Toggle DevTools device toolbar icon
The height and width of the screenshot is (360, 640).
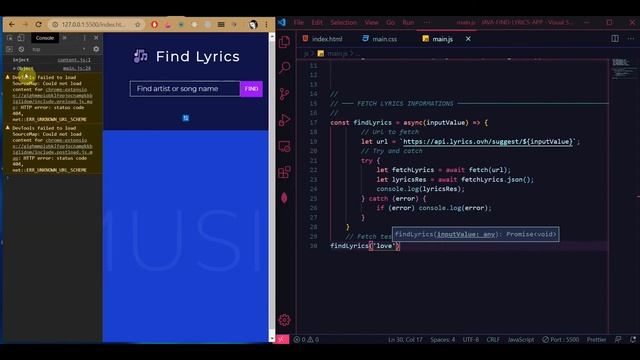(x=21, y=38)
